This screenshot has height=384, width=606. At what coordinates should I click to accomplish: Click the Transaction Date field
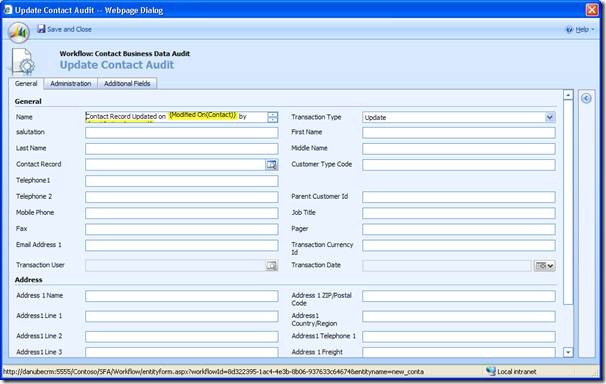click(x=447, y=266)
